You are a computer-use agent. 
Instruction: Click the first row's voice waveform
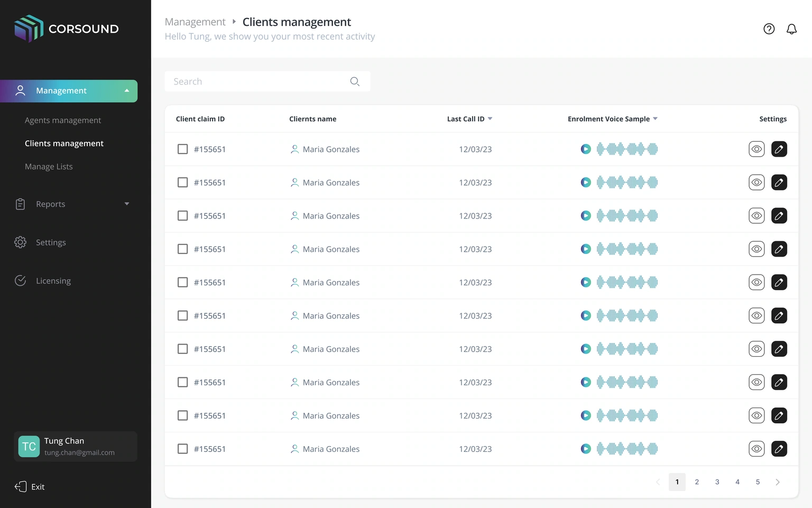627,149
